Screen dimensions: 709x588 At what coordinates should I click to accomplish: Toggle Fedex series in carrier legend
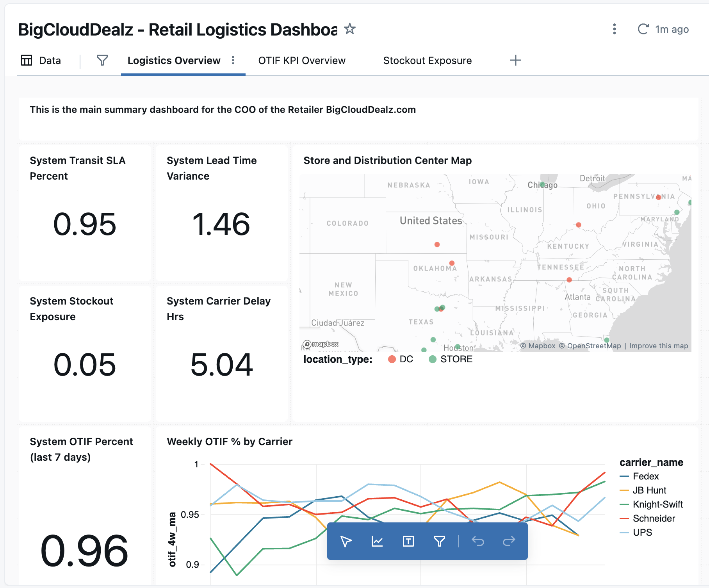(645, 476)
